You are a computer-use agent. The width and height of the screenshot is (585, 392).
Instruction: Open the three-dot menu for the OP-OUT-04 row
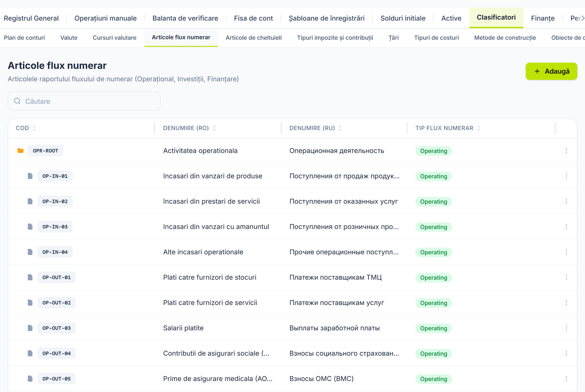566,353
